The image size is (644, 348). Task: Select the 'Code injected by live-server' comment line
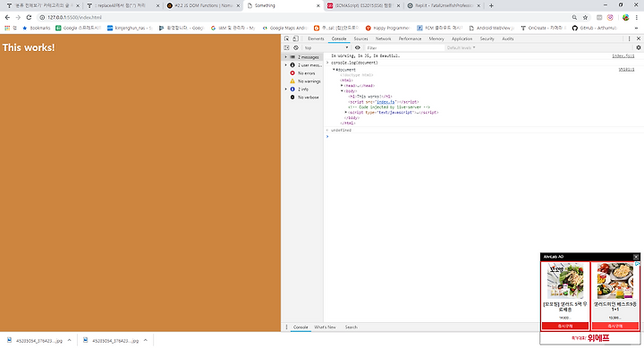click(389, 106)
